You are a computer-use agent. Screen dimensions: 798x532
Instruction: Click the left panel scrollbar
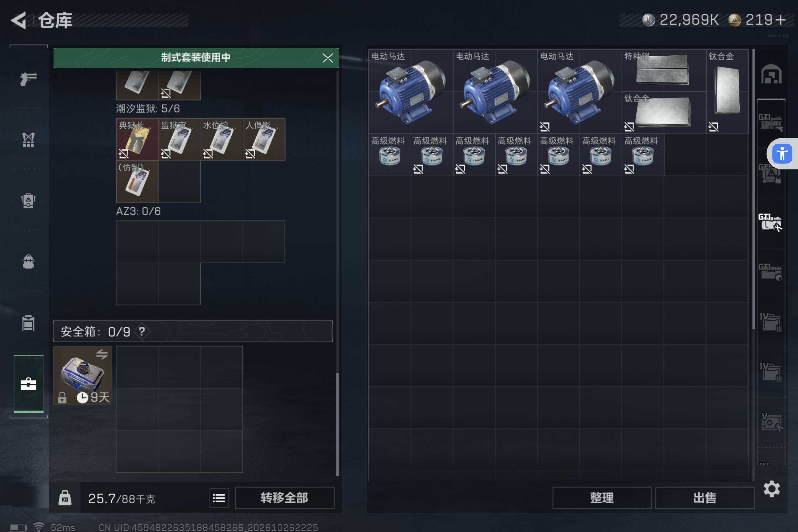pos(337,424)
